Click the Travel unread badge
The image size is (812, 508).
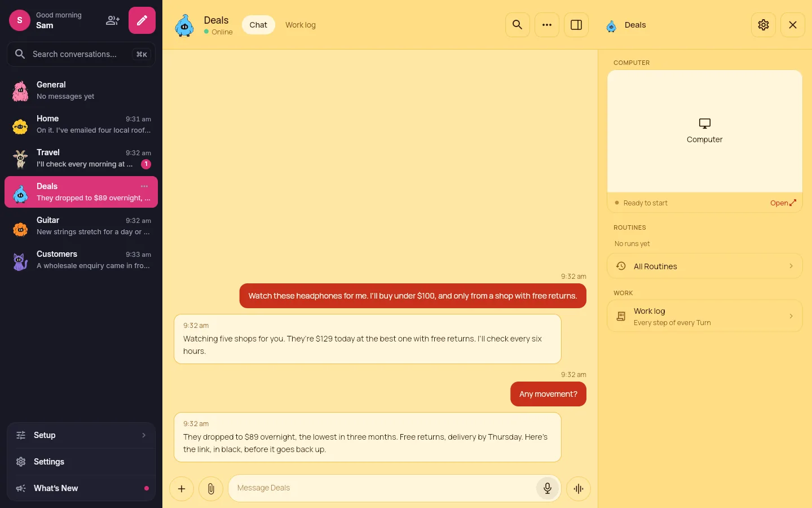pyautogui.click(x=146, y=164)
